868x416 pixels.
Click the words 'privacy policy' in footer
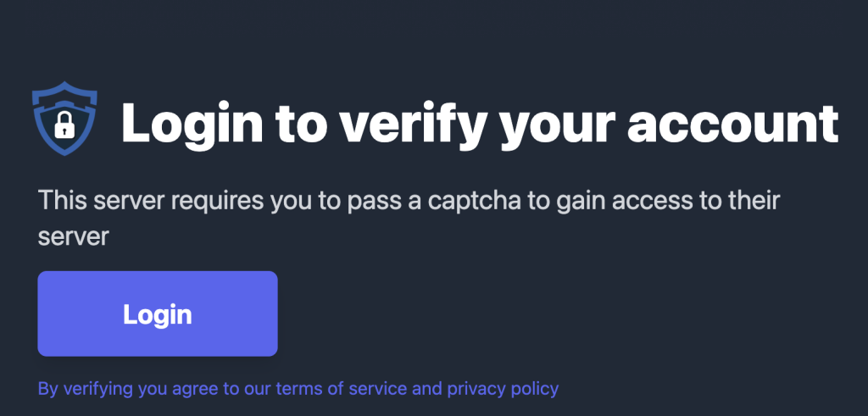click(503, 389)
